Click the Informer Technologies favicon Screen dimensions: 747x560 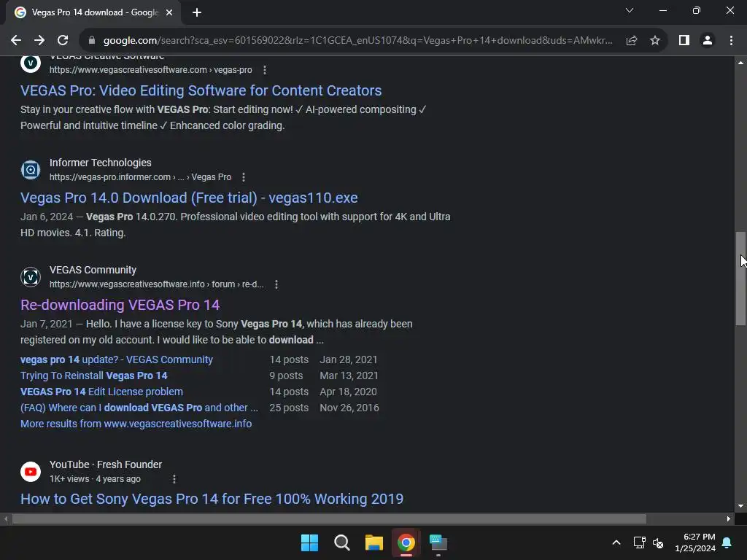coord(31,169)
